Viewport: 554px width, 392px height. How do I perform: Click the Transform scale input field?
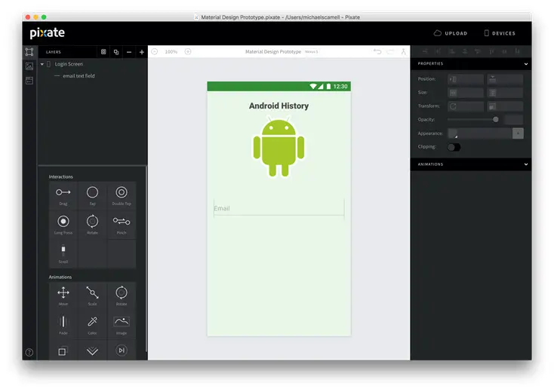pyautogui.click(x=505, y=106)
